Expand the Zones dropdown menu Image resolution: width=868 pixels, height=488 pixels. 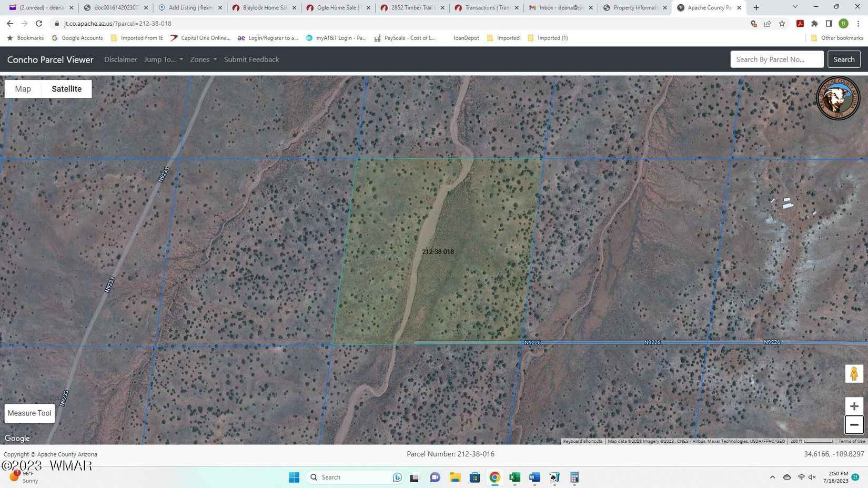(x=203, y=59)
